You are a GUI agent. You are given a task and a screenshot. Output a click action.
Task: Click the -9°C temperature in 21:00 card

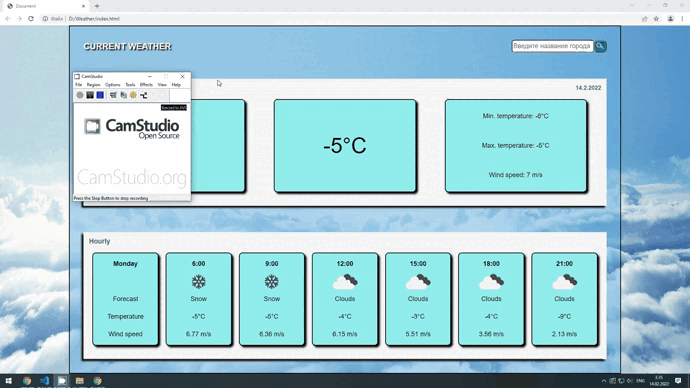coord(564,316)
